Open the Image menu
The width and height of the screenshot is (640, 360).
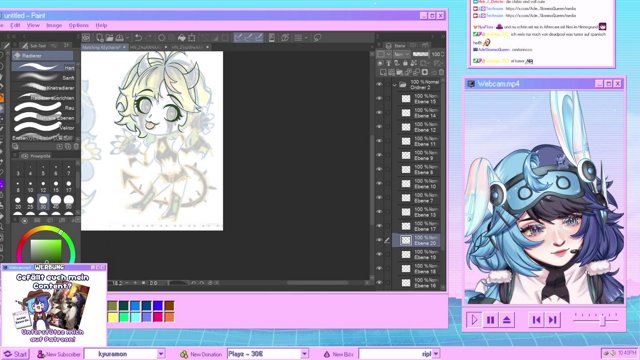(x=54, y=25)
